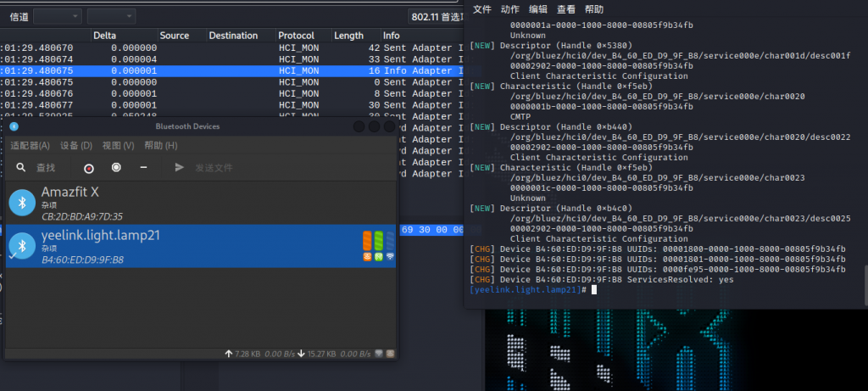Sort by the Source column header
This screenshot has width=868, height=391.
[182, 36]
